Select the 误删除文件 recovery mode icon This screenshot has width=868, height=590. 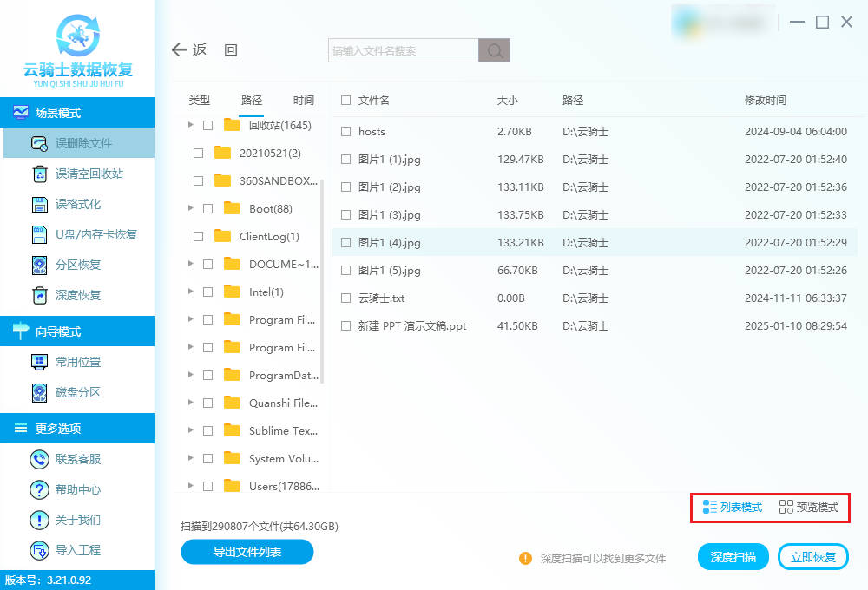[x=39, y=143]
